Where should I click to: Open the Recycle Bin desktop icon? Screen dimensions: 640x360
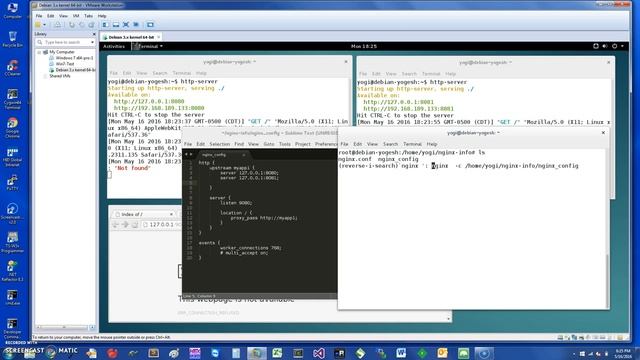pyautogui.click(x=12, y=39)
